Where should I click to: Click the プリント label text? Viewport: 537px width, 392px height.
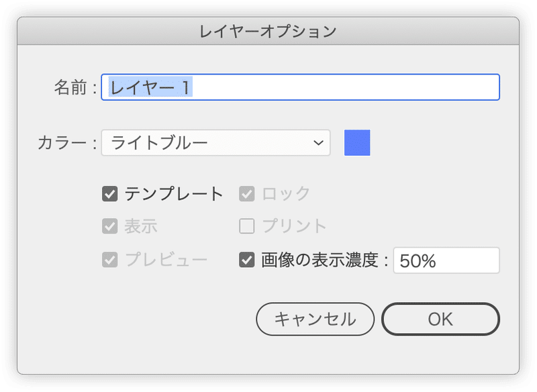click(x=294, y=226)
